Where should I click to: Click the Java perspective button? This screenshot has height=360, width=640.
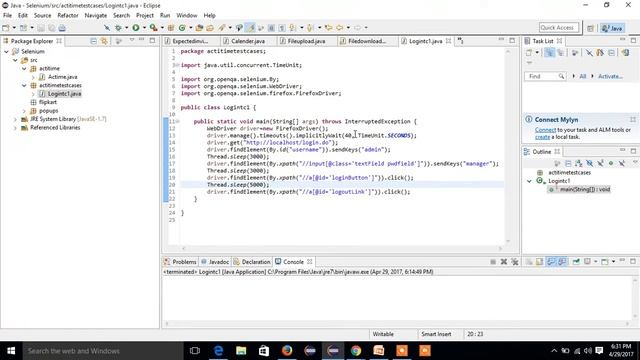coord(612,28)
